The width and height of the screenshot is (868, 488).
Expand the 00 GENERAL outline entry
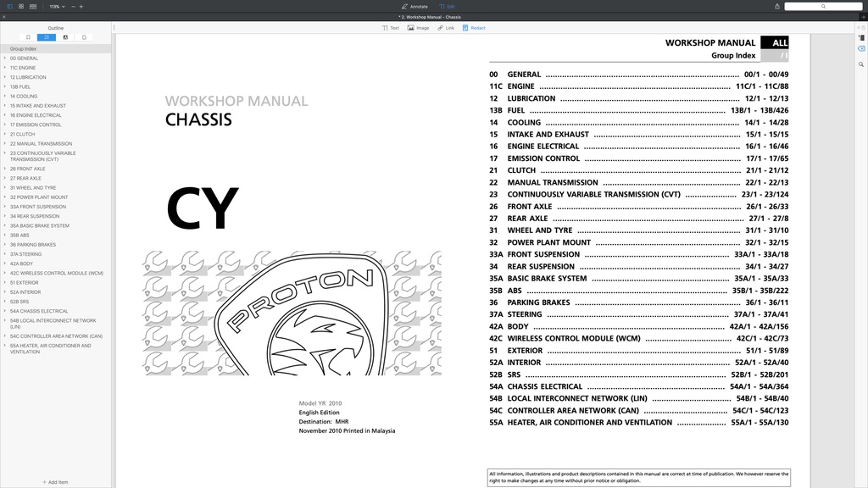pyautogui.click(x=3, y=58)
